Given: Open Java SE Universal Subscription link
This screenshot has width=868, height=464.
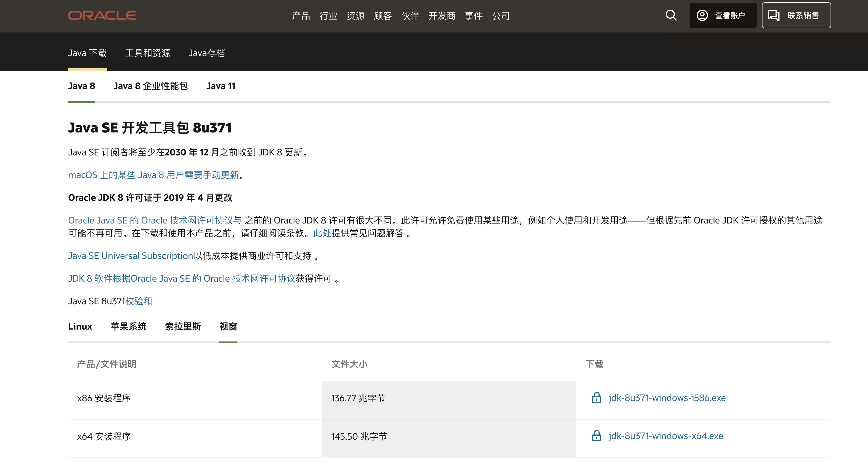Looking at the screenshot, I should pos(130,256).
